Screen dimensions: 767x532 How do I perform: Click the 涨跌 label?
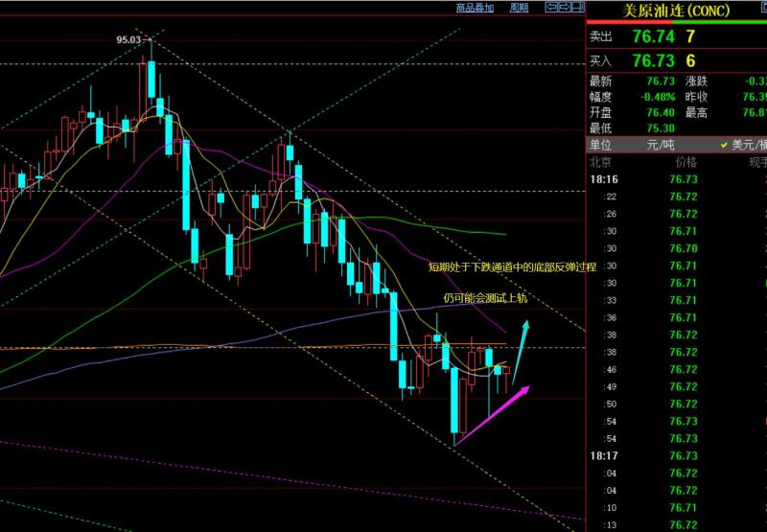click(x=696, y=81)
